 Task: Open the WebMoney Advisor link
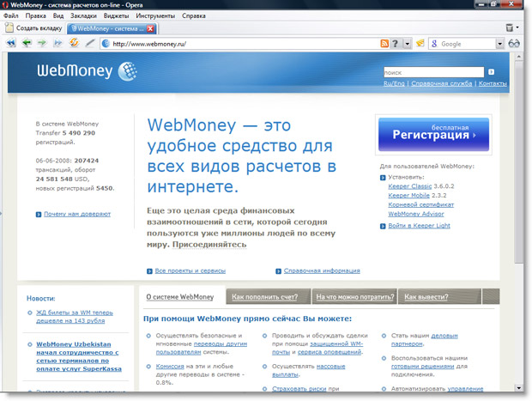(x=416, y=214)
